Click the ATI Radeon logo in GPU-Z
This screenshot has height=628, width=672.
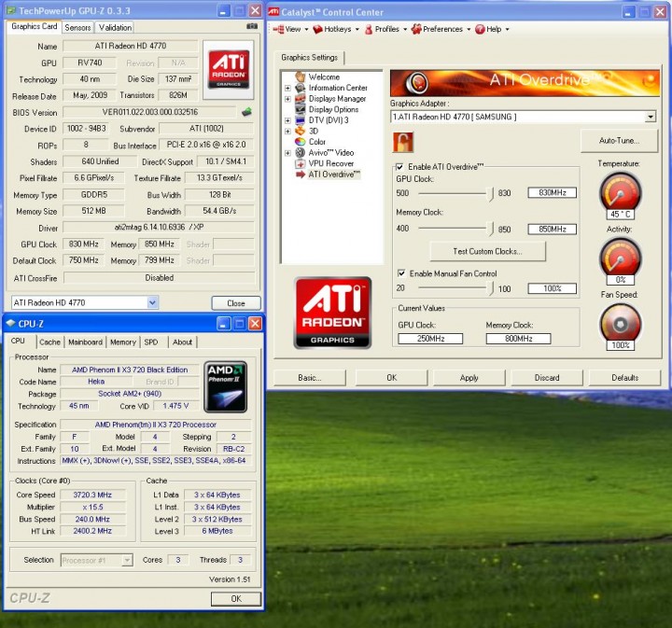[229, 69]
